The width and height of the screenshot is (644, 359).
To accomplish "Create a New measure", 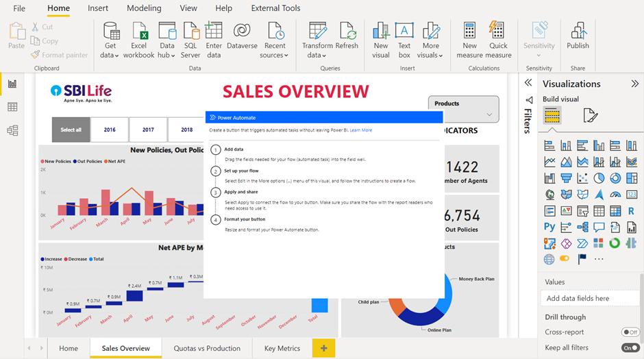I will [x=469, y=40].
